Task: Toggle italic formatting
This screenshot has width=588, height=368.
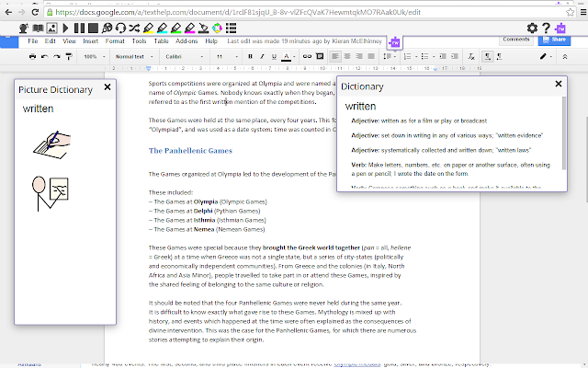Action: [x=262, y=57]
